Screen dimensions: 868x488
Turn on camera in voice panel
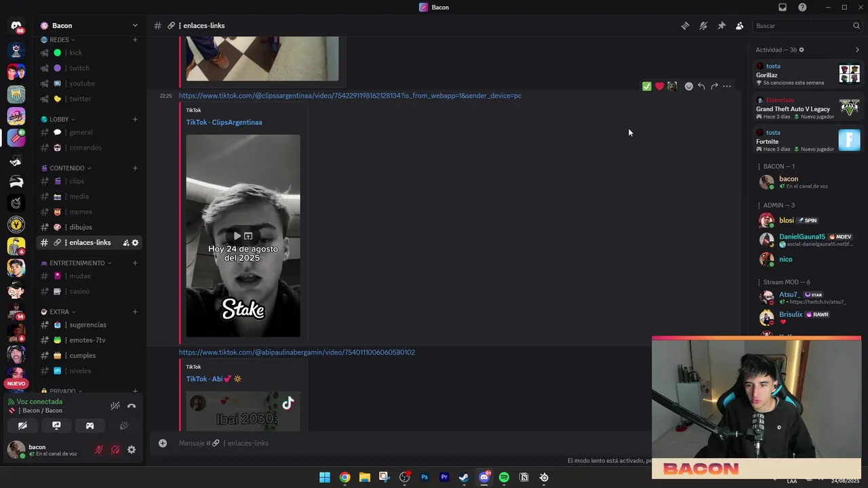[x=22, y=426]
